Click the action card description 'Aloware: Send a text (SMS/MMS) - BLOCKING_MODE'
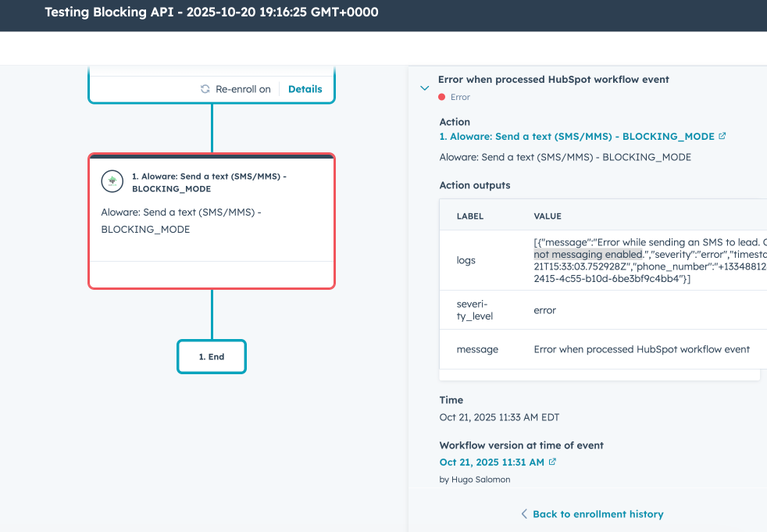767x532 pixels. [181, 221]
